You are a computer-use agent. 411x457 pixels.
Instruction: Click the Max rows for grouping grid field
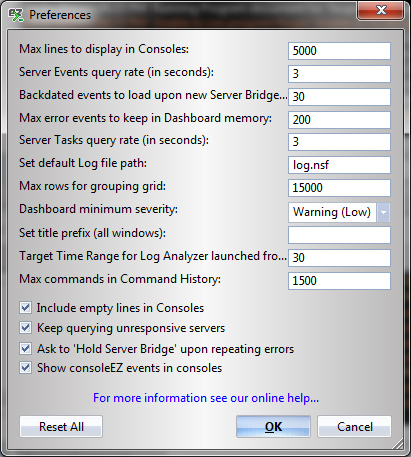(x=339, y=188)
